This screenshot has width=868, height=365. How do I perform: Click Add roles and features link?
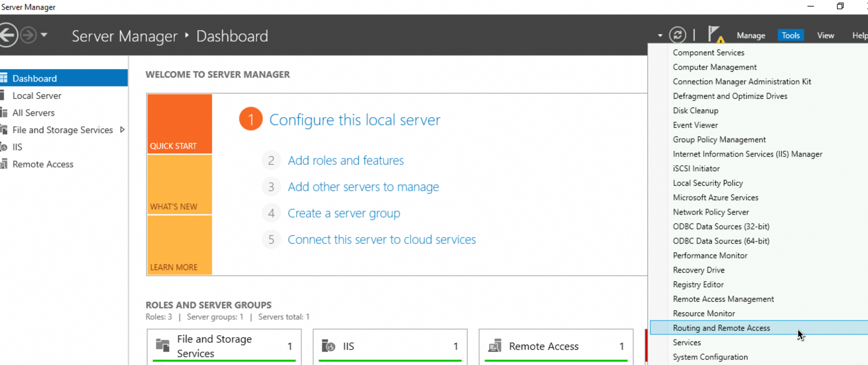[x=345, y=160]
